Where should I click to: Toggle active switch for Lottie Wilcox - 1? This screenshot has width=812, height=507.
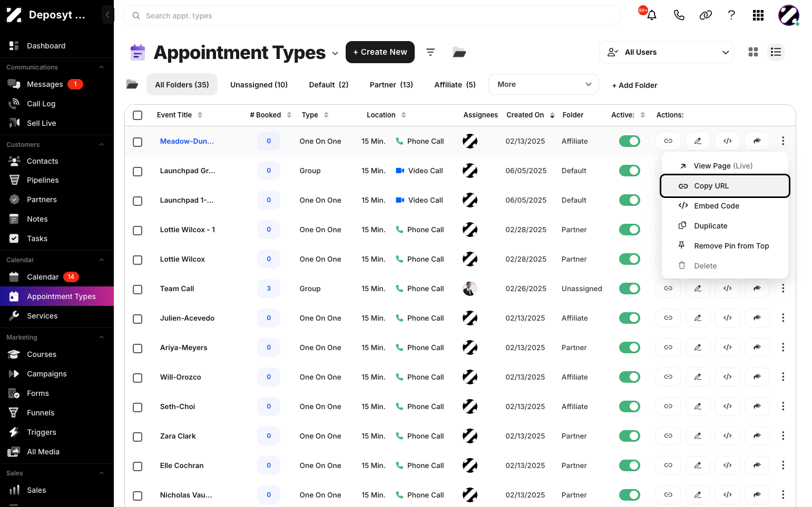[x=630, y=230]
